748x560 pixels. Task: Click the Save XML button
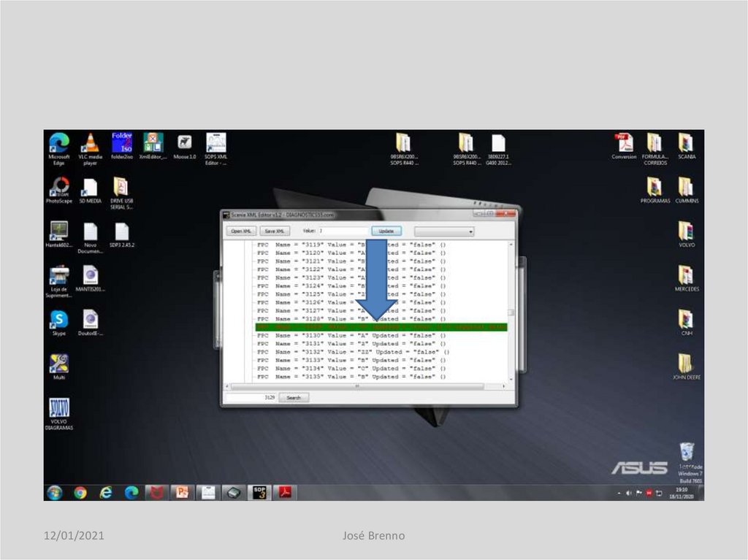tap(275, 231)
